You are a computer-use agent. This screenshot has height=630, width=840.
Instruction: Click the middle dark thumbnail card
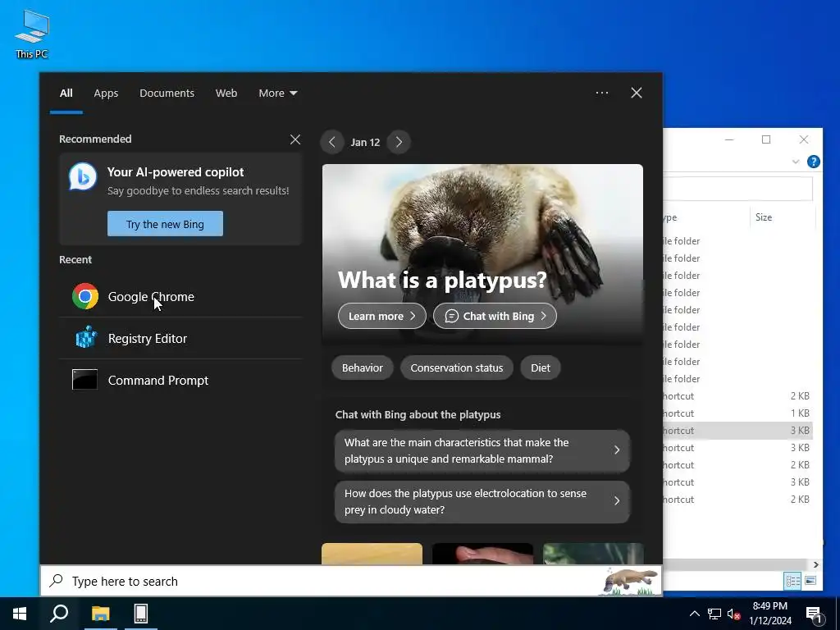click(482, 554)
